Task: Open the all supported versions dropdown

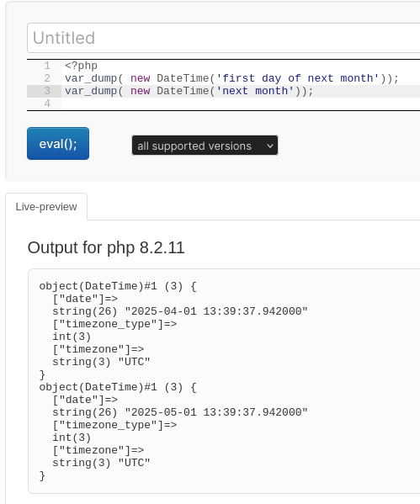Action: [205, 146]
